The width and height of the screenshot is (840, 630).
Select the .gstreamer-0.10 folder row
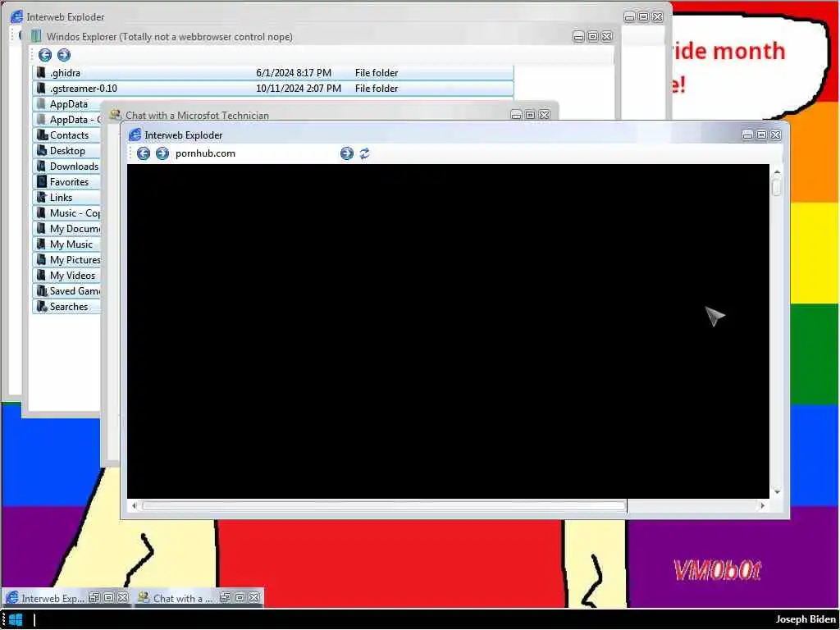[x=273, y=89]
